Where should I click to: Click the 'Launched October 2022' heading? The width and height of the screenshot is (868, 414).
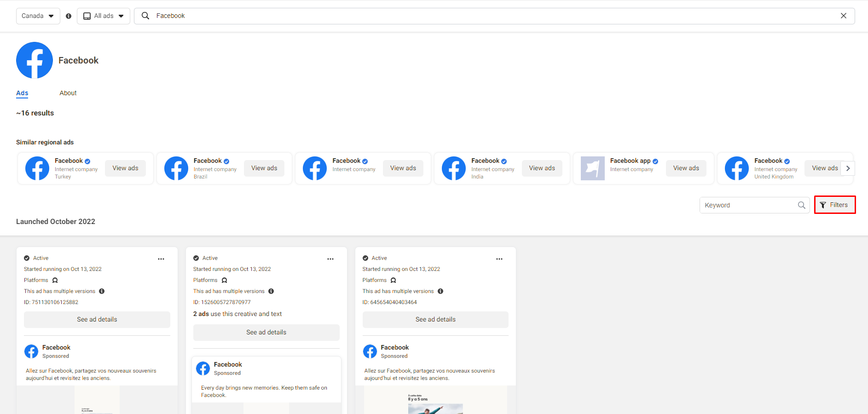coord(56,222)
